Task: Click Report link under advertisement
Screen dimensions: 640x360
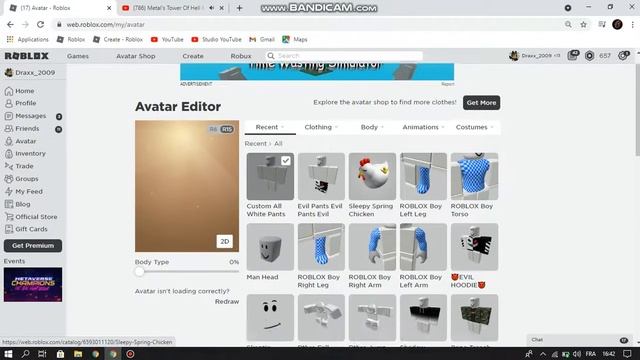Action: click(x=447, y=84)
